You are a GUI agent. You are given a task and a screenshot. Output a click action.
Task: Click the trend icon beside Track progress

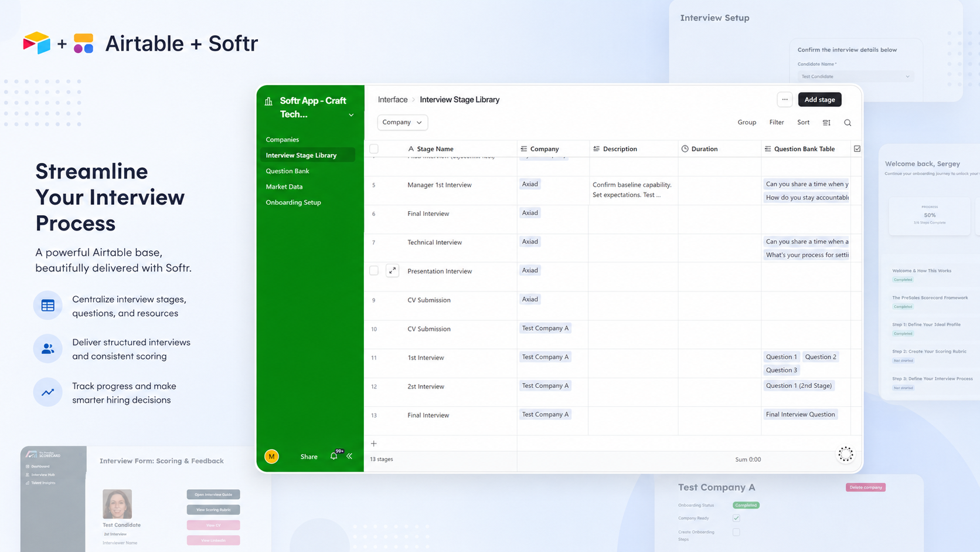(48, 392)
